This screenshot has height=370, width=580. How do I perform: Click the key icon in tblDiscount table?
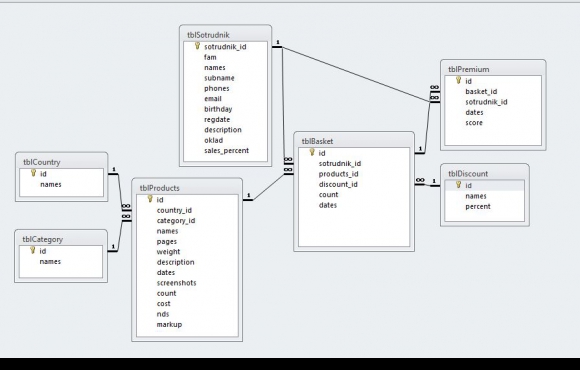pos(459,185)
